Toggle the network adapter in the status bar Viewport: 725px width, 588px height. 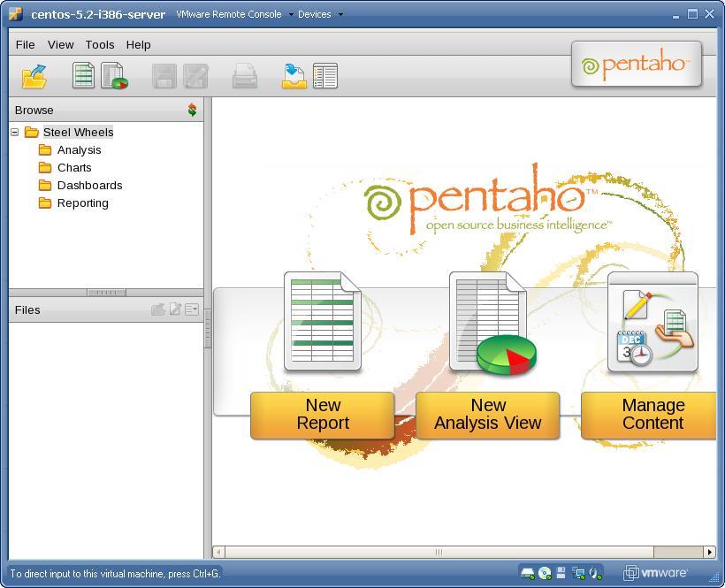pos(578,573)
